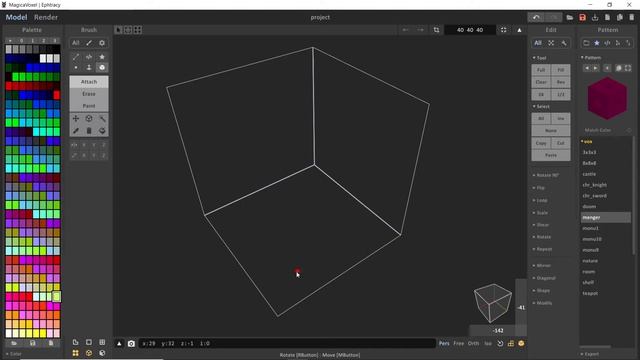Click the None selection button
This screenshot has height=360, width=640.
click(551, 131)
